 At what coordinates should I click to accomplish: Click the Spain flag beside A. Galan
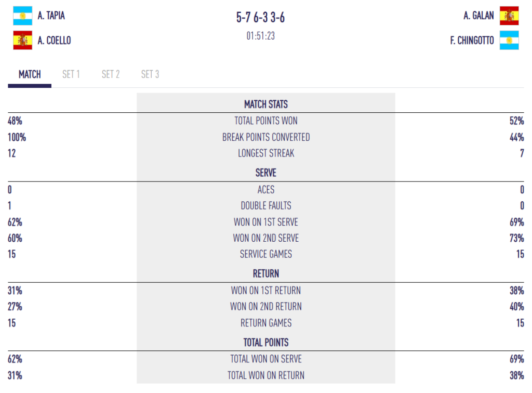click(x=509, y=16)
